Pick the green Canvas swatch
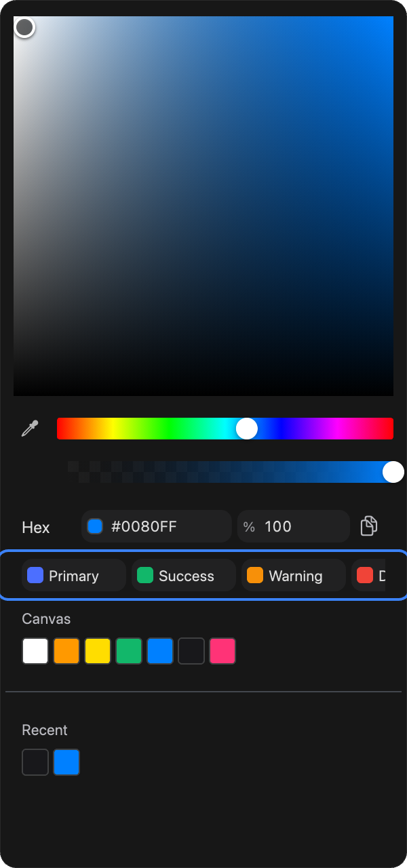The height and width of the screenshot is (868, 407). click(x=129, y=651)
